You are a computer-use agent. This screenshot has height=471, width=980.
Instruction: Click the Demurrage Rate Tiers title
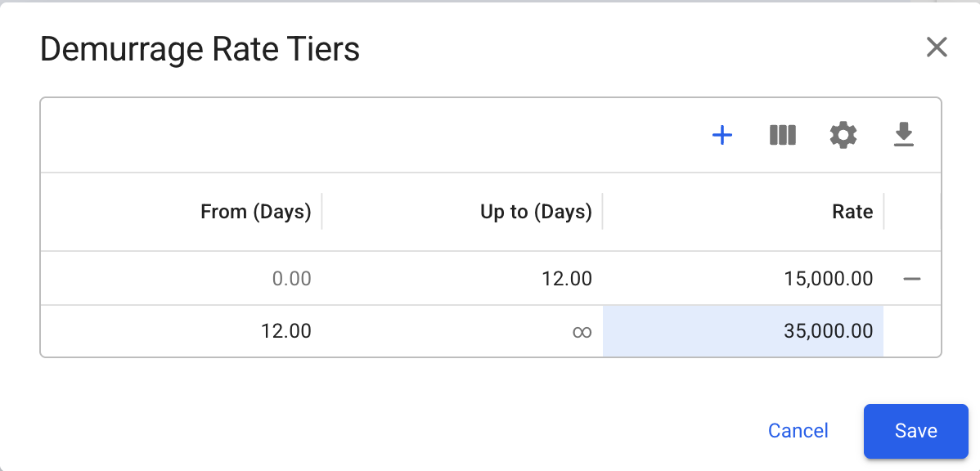point(200,50)
